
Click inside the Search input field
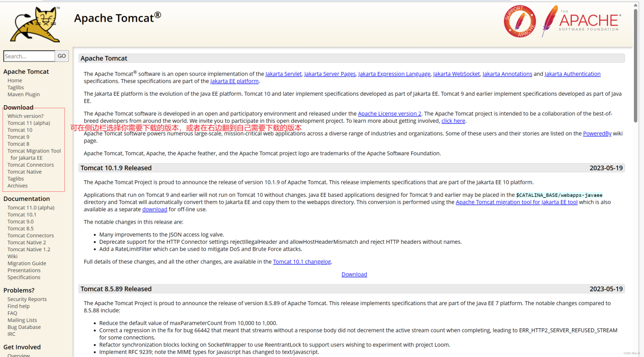29,56
